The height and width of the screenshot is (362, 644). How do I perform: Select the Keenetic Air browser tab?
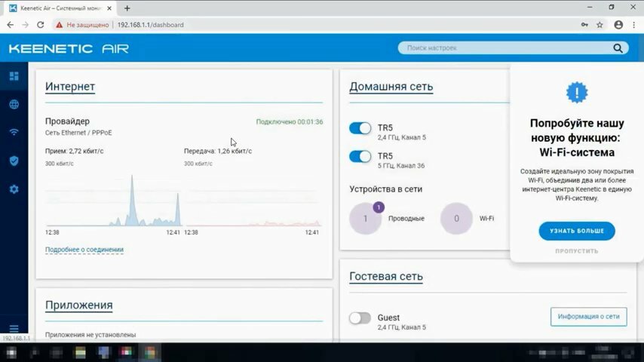pyautogui.click(x=61, y=8)
